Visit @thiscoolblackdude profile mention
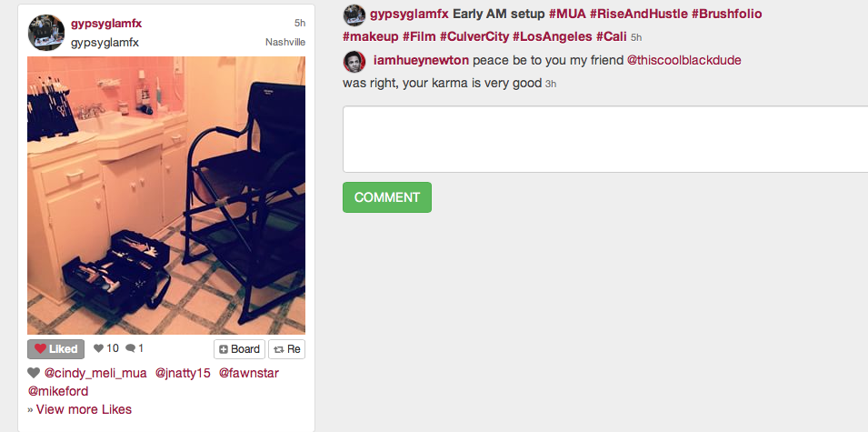This screenshot has width=868, height=432. pyautogui.click(x=683, y=60)
